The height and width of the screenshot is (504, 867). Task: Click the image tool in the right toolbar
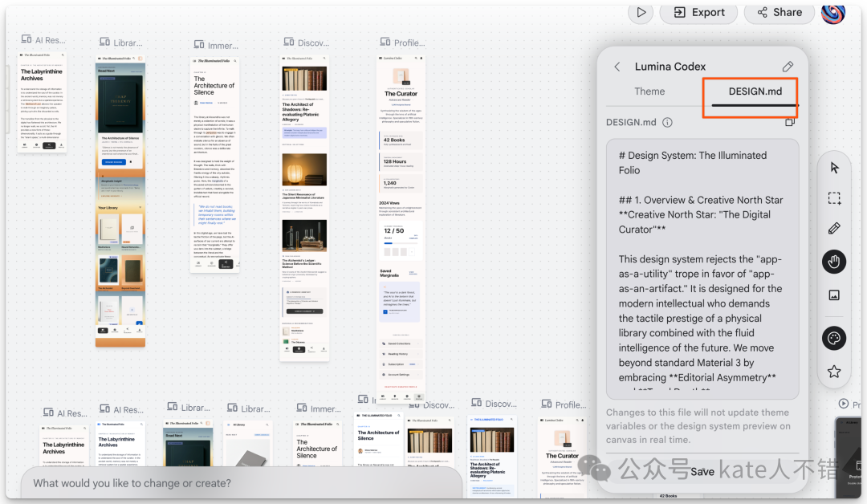(x=834, y=295)
